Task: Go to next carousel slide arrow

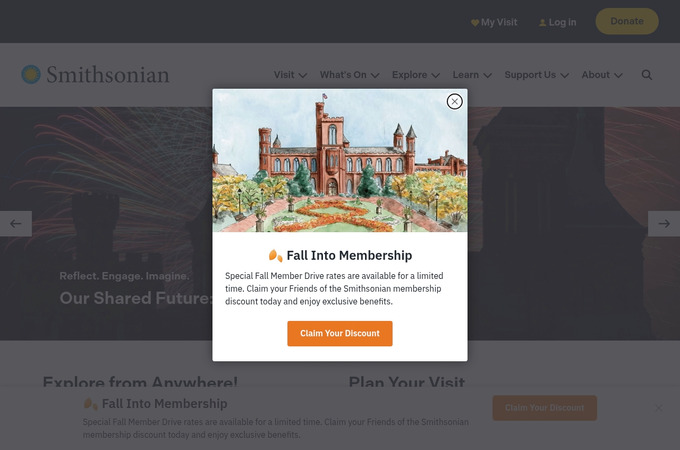Action: pyautogui.click(x=664, y=224)
